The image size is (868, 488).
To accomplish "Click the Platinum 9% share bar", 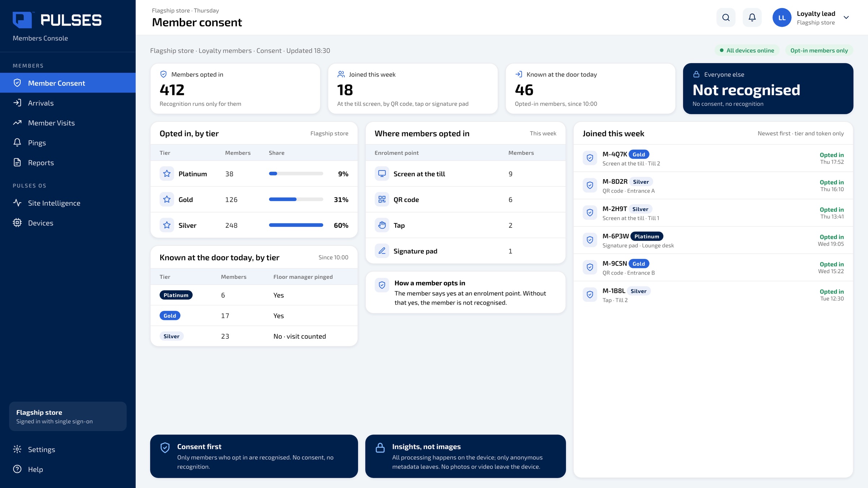I will point(296,174).
